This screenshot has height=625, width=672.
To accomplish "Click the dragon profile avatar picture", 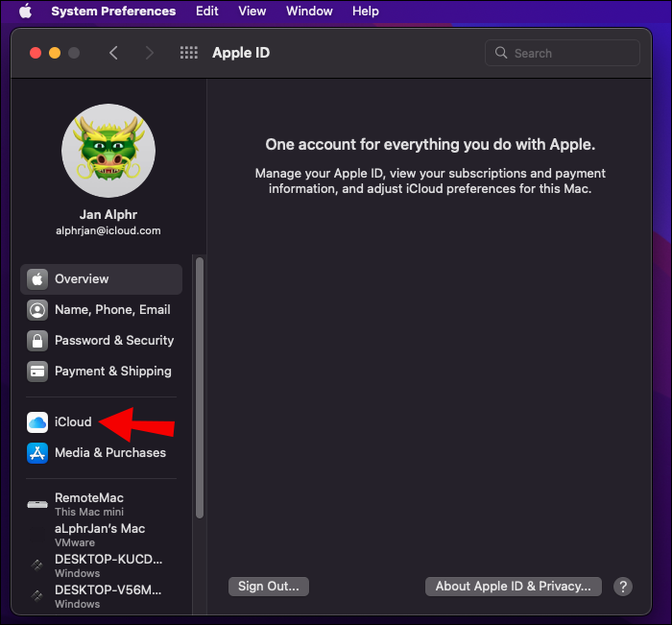I will click(x=108, y=151).
